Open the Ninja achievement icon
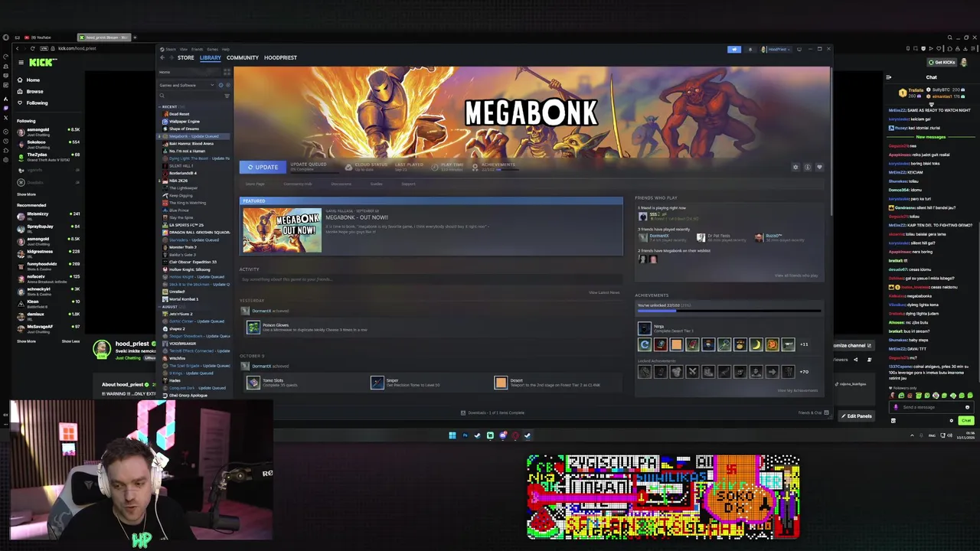 click(x=645, y=328)
